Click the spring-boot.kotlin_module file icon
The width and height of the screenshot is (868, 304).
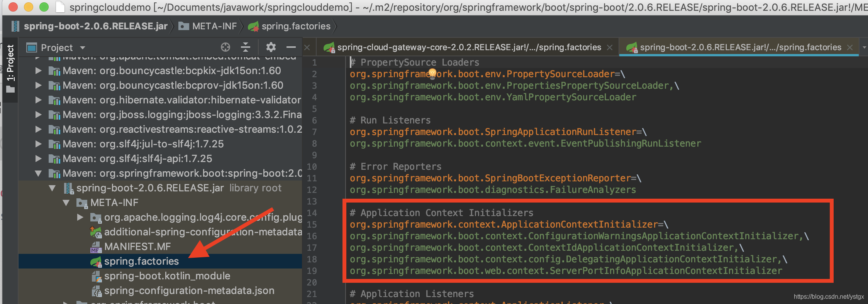click(96, 276)
